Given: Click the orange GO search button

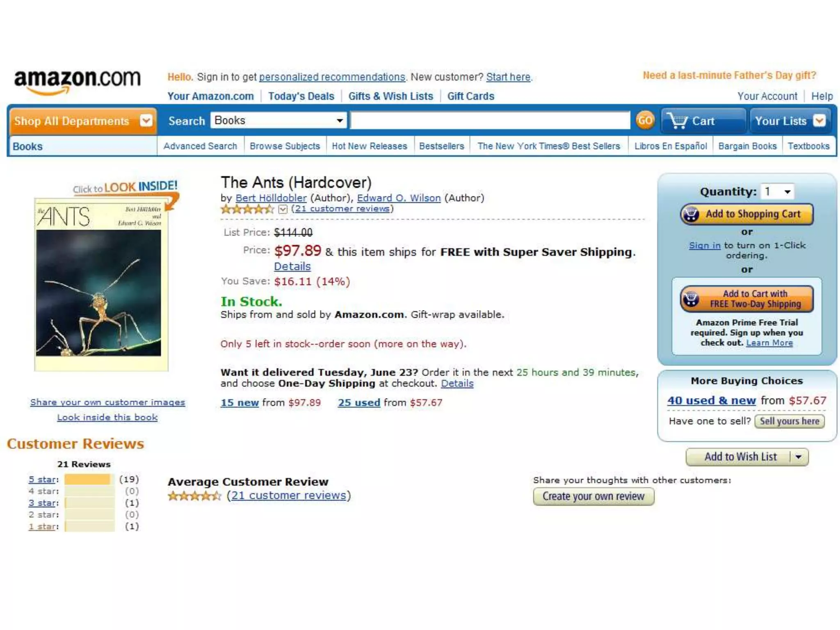Looking at the screenshot, I should (645, 121).
